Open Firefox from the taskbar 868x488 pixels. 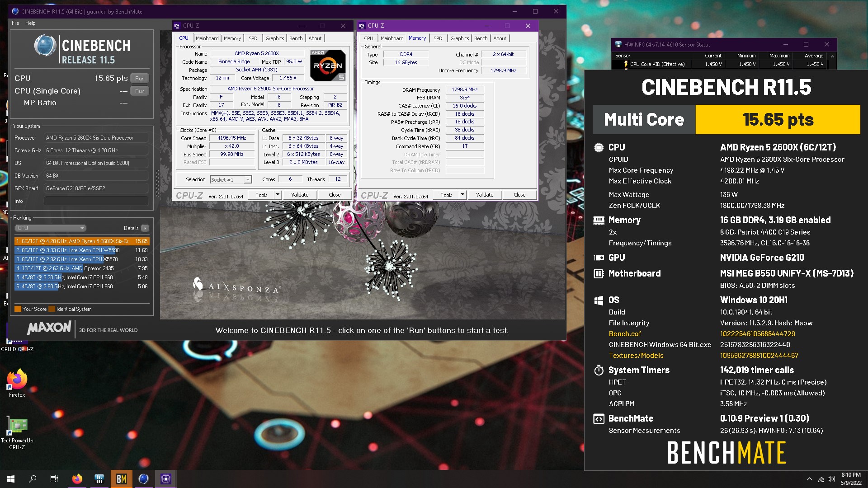(77, 479)
